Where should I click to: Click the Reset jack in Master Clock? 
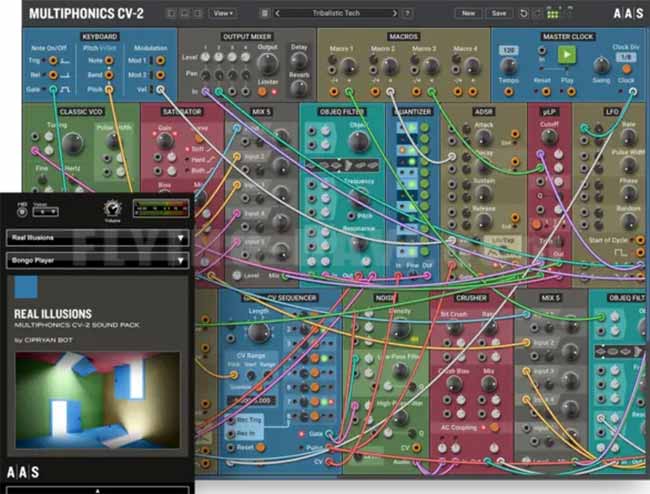pos(546,92)
